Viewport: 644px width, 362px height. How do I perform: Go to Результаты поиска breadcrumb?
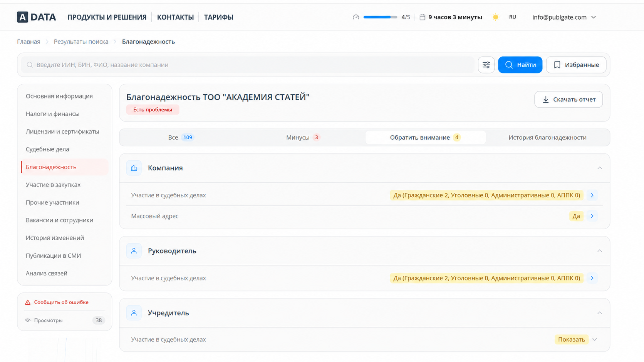click(x=81, y=42)
